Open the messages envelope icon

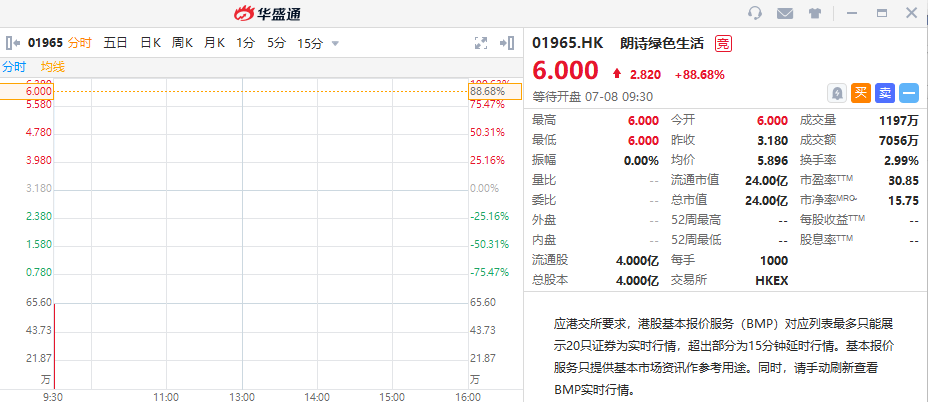[x=785, y=13]
